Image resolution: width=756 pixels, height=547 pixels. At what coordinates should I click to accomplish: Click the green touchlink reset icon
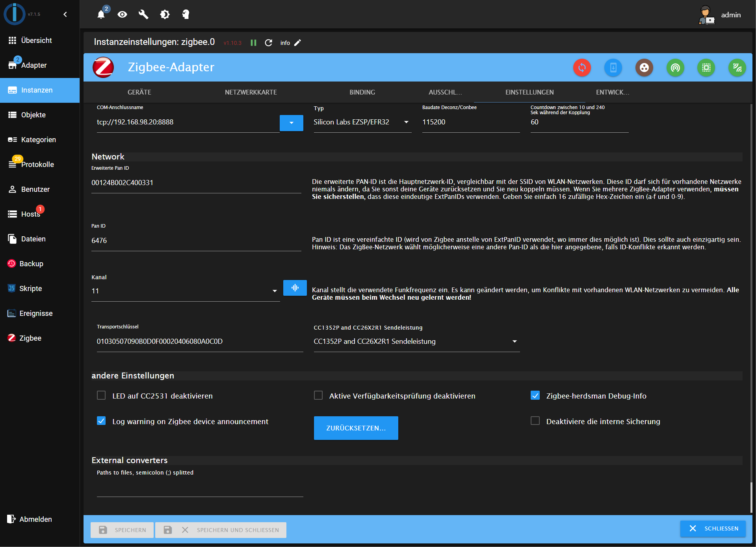(x=675, y=68)
